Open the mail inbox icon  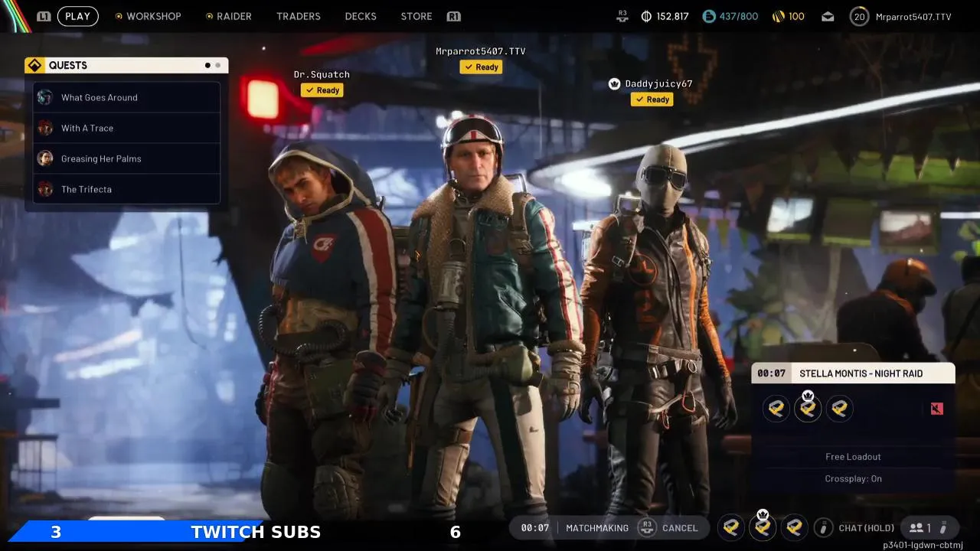(x=828, y=16)
